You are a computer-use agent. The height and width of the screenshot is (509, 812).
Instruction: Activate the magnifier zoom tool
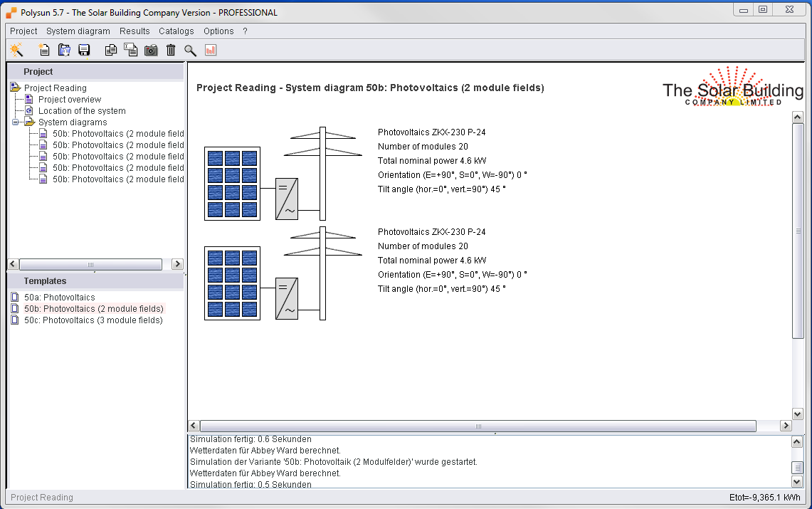190,50
